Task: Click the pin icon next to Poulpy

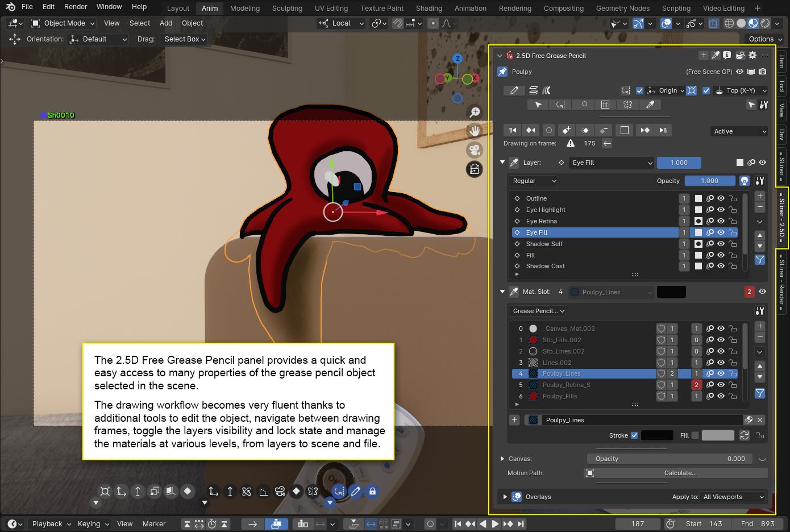Action: click(502, 72)
